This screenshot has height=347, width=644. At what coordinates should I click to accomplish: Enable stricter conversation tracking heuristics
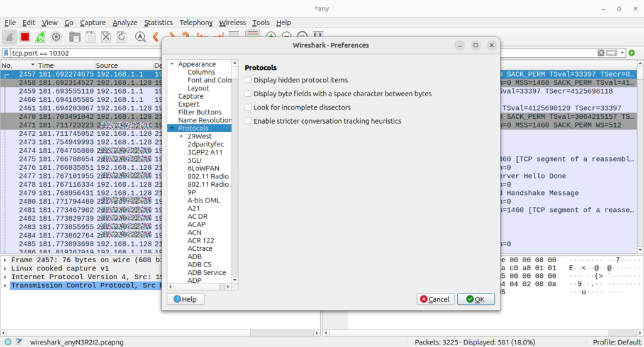pyautogui.click(x=248, y=121)
